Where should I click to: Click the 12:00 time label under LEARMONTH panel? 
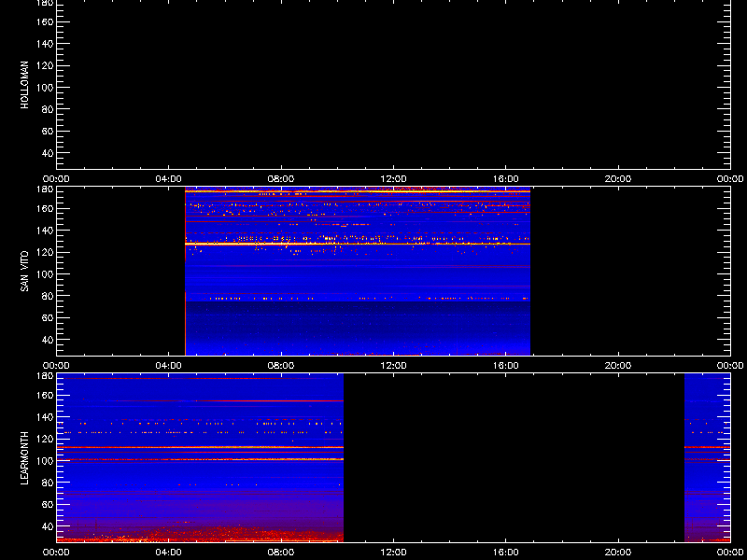point(393,553)
